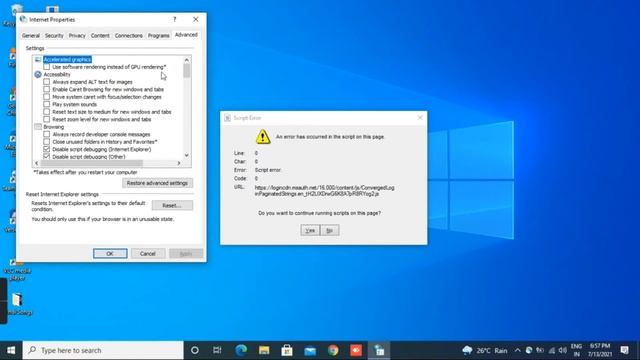Click the vertical scrollbar thumb in Settings list

pos(187,71)
